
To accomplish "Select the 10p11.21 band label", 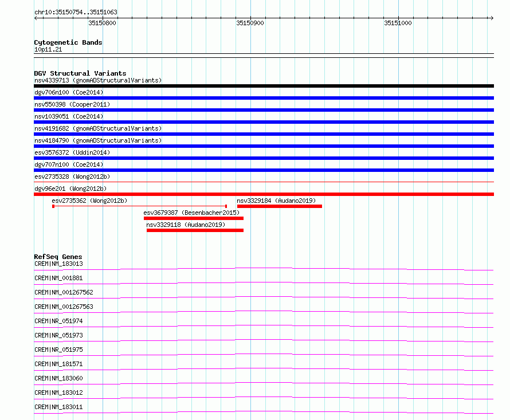I will 48,49.
